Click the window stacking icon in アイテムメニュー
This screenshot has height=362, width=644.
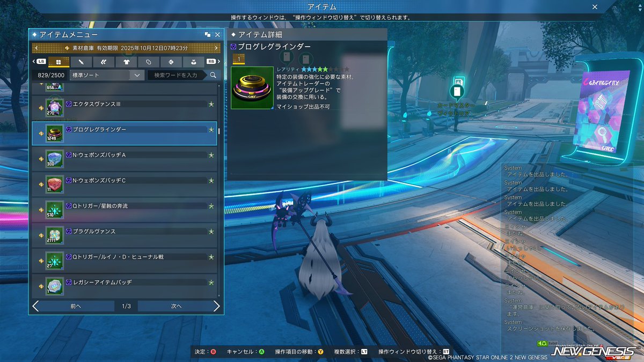pyautogui.click(x=208, y=34)
